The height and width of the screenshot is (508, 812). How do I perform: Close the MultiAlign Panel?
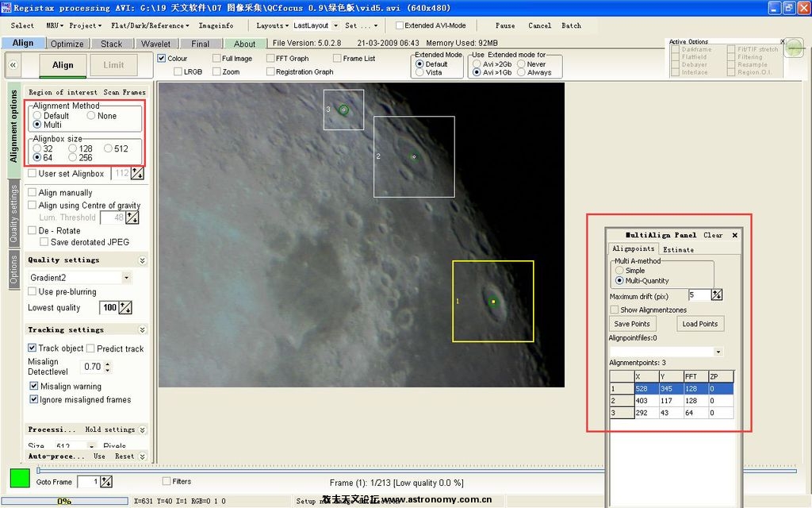(x=735, y=235)
